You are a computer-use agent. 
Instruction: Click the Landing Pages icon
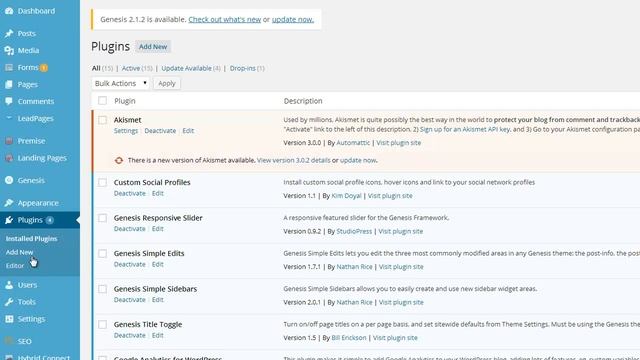point(9,158)
